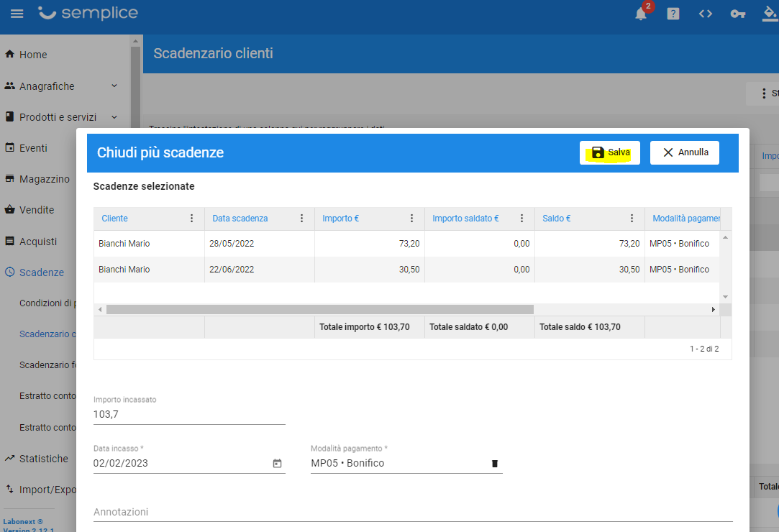Viewport: 779px width, 532px height.
Task: Click the grid vertical scroll down arrow
Action: [725, 296]
